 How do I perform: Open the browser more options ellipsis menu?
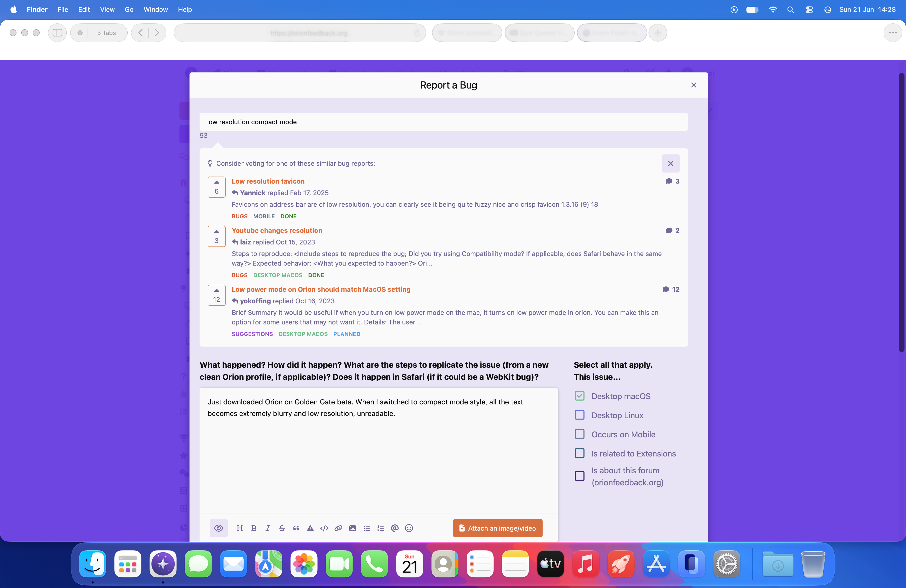(x=892, y=33)
